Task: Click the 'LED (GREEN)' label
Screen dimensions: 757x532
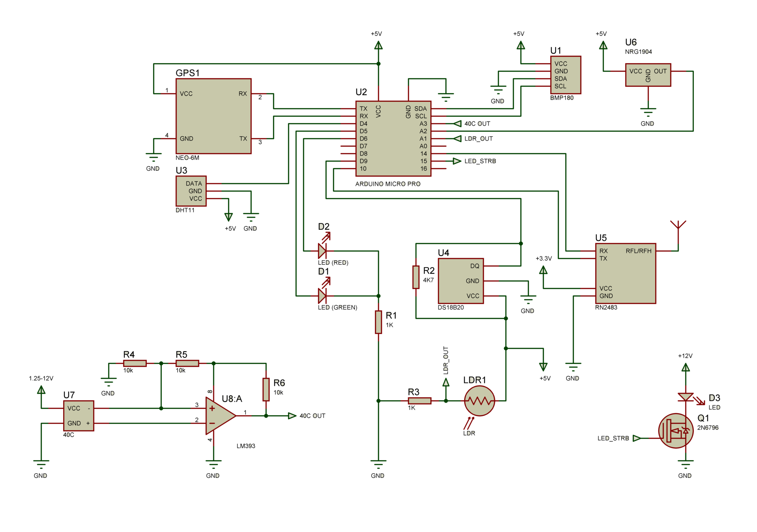Action: [337, 307]
